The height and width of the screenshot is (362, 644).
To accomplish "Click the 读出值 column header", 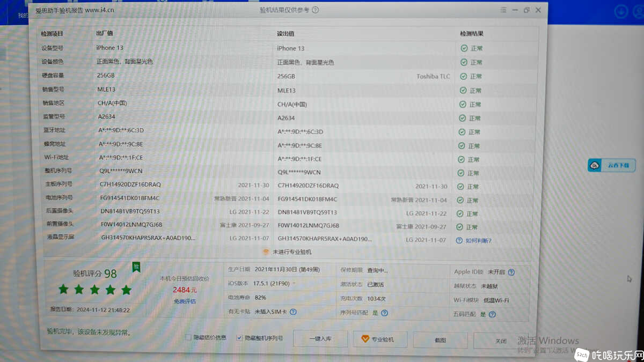I will pyautogui.click(x=286, y=34).
